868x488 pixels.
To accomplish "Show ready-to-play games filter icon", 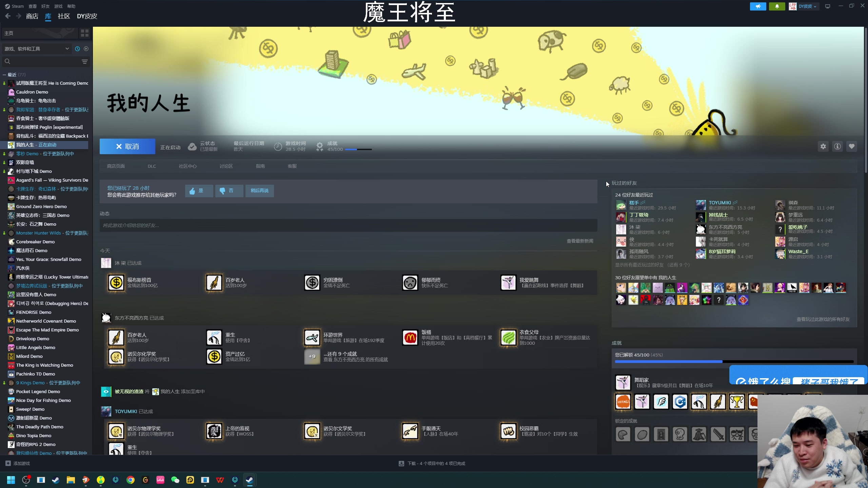I will pyautogui.click(x=86, y=49).
